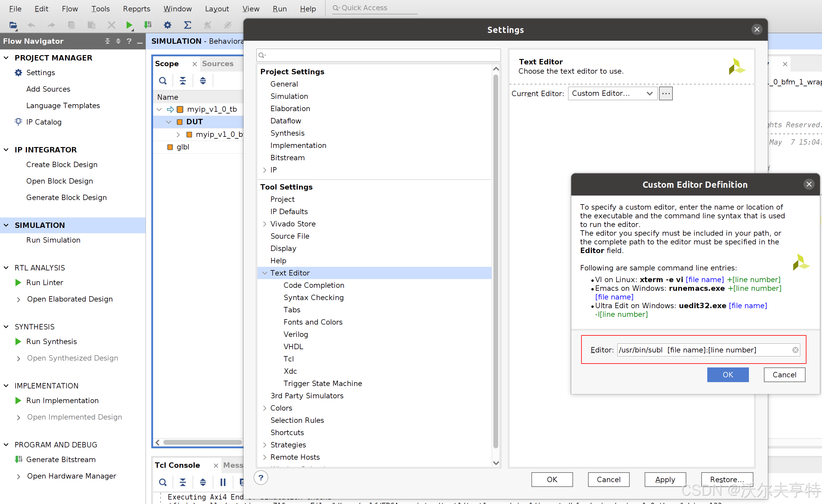Expand the Vivado Store node
The width and height of the screenshot is (822, 504).
click(x=265, y=224)
